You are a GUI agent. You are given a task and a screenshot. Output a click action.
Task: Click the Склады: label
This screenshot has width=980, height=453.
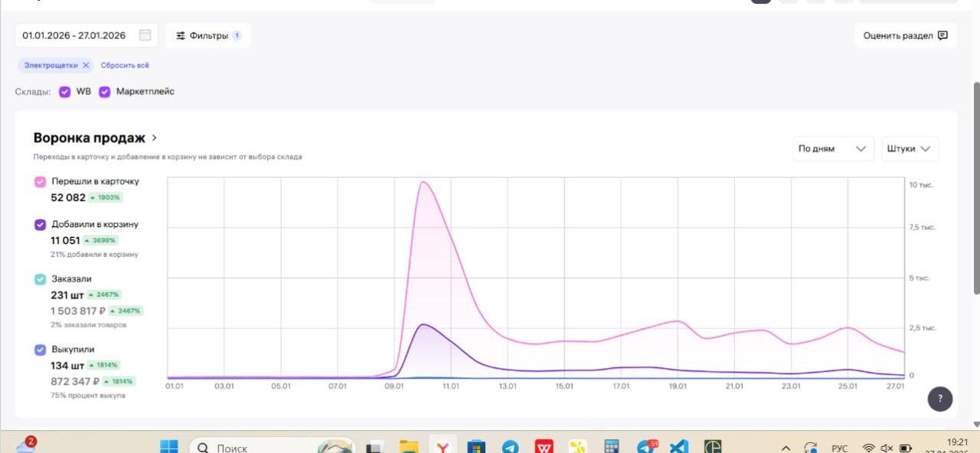click(33, 92)
